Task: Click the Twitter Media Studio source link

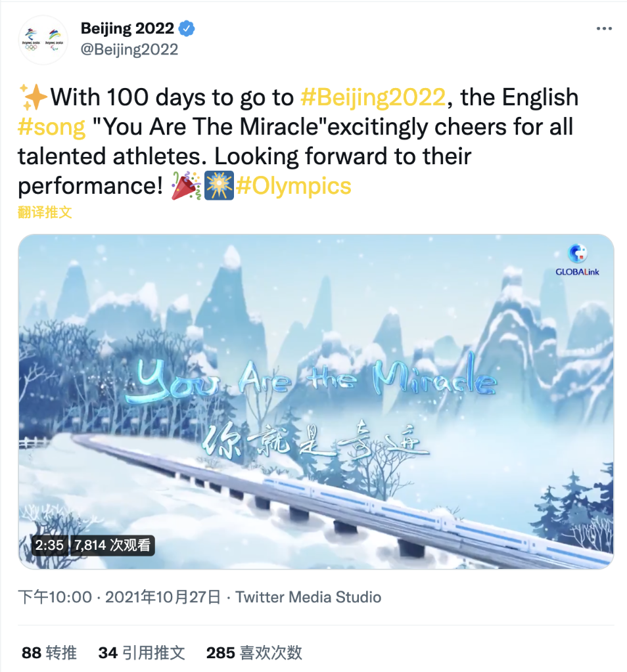Action: pos(308,597)
